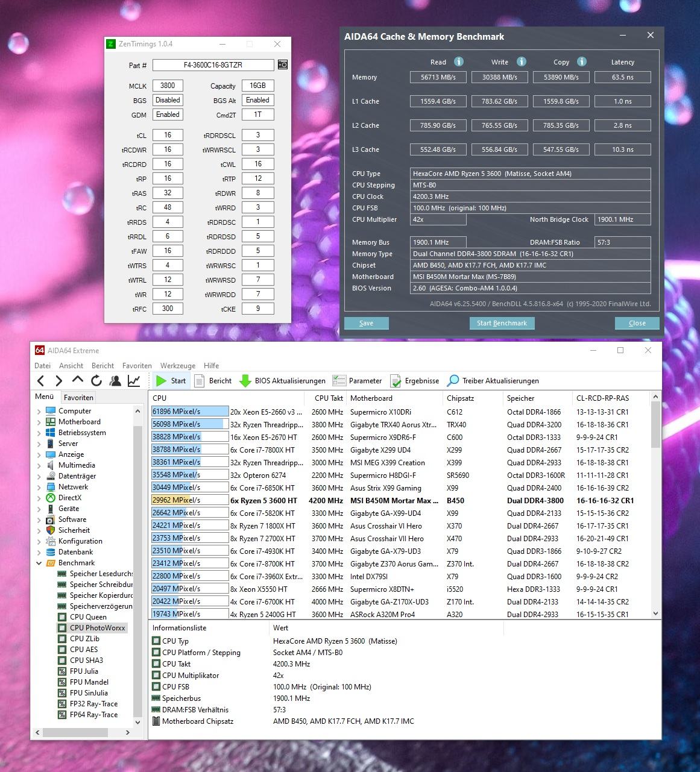Select FPU SinJulia benchmark item

click(x=89, y=692)
